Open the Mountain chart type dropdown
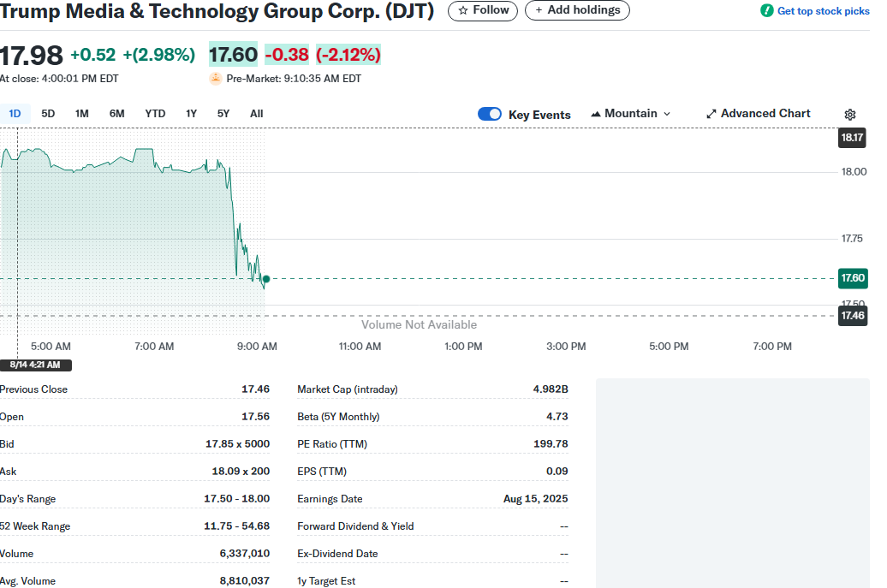This screenshot has width=887, height=588. pos(631,114)
